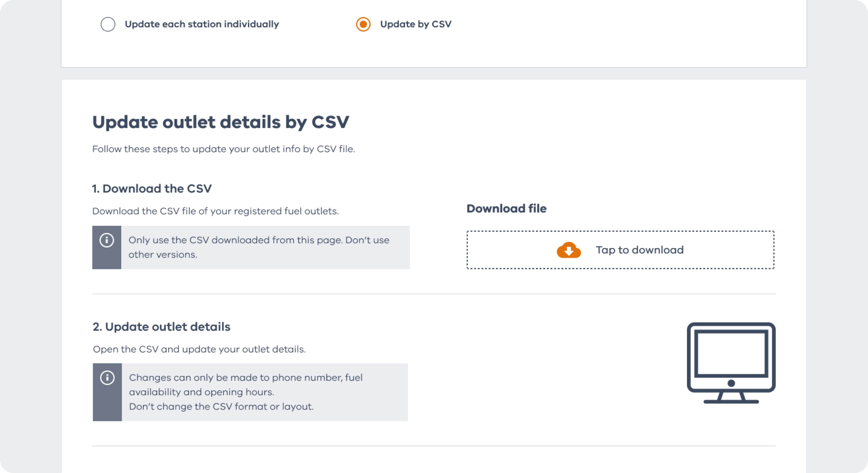The image size is (868, 473).
Task: Click the Only use the CSV downloaded notice text
Action: click(x=259, y=247)
